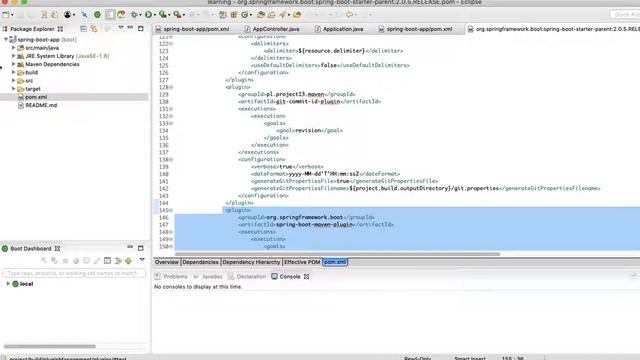The image size is (640, 360).
Task: Switch to the AppController.java editor tab
Action: tap(272, 29)
